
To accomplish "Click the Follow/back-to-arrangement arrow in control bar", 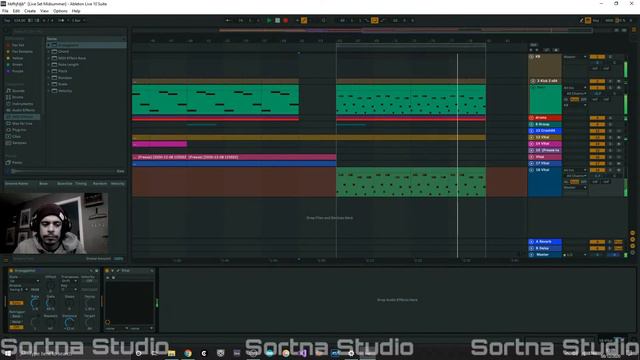I will click(229, 20).
